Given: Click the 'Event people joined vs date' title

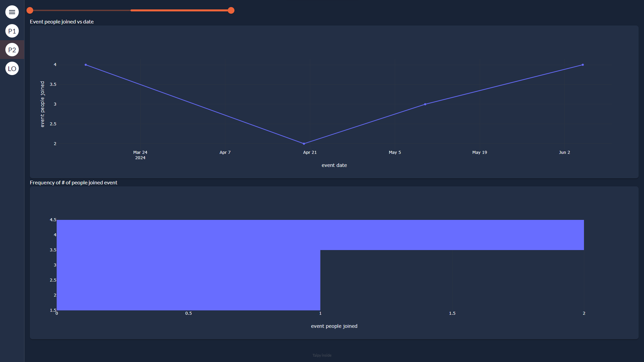Looking at the screenshot, I should (x=61, y=21).
